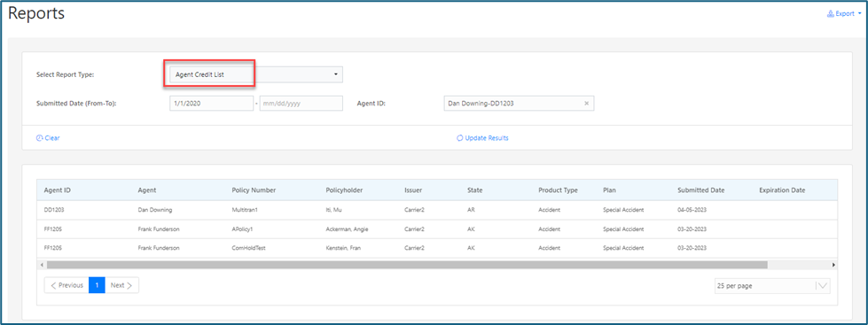The width and height of the screenshot is (868, 325).
Task: Click the Agent ID input field
Action: coord(519,104)
